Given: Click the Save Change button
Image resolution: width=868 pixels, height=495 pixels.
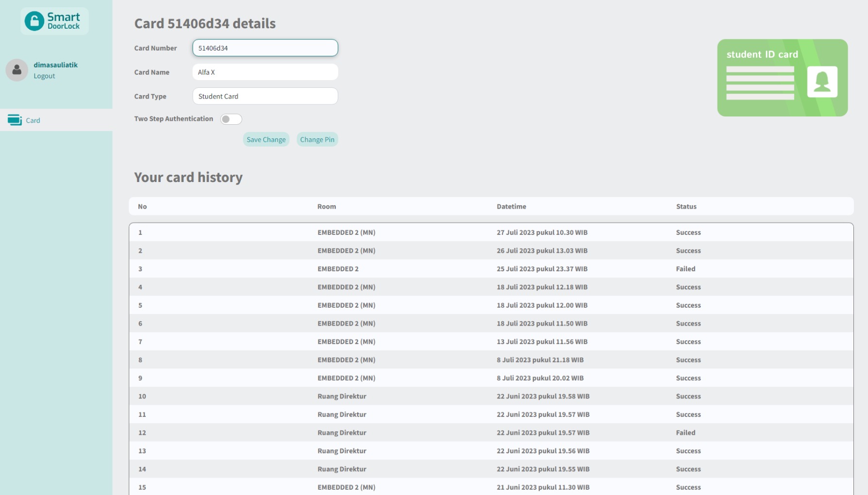Looking at the screenshot, I should [266, 139].
